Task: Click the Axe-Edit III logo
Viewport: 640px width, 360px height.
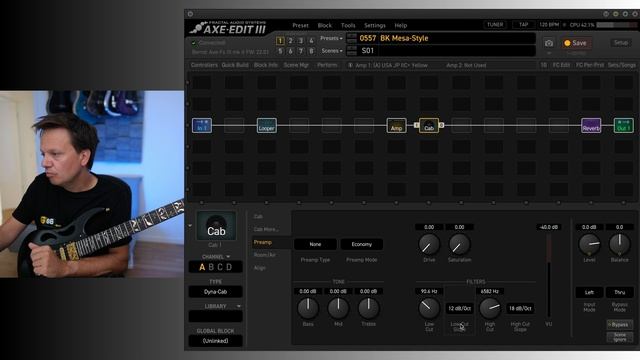Action: (x=229, y=28)
